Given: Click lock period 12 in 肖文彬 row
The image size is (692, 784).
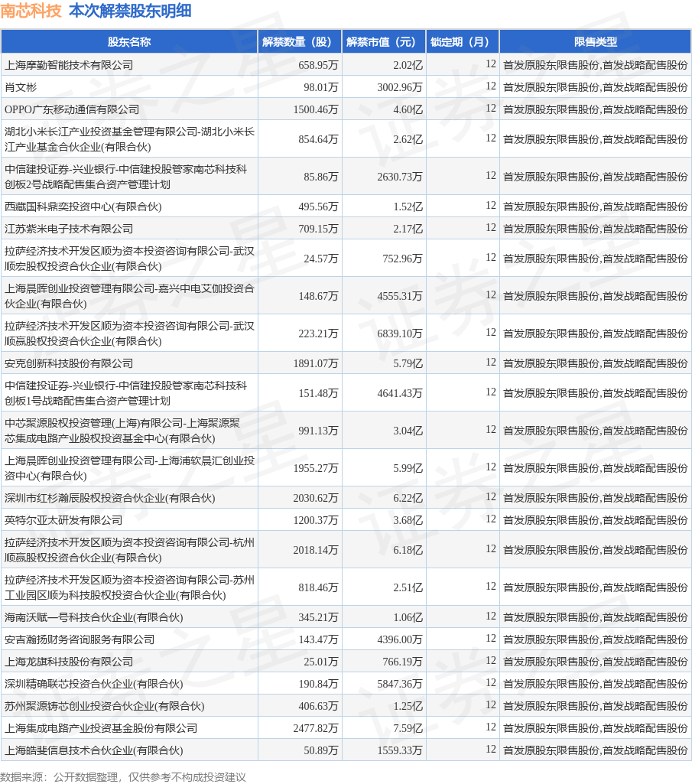Looking at the screenshot, I should 490,86.
